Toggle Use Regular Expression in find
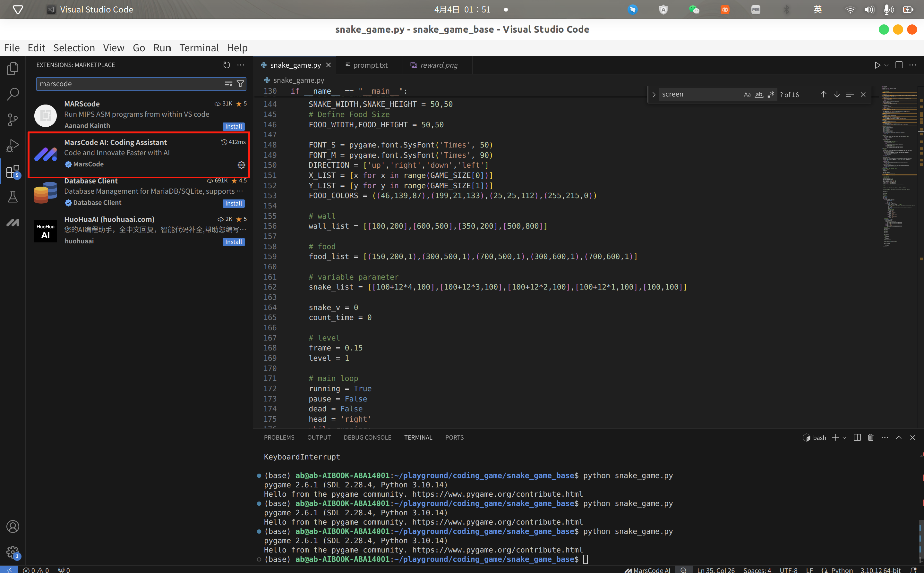 click(770, 94)
